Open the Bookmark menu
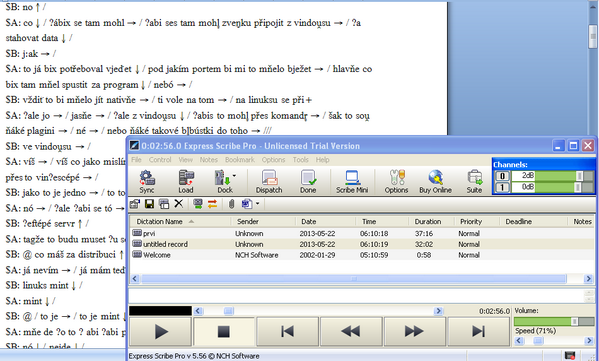 (x=240, y=160)
